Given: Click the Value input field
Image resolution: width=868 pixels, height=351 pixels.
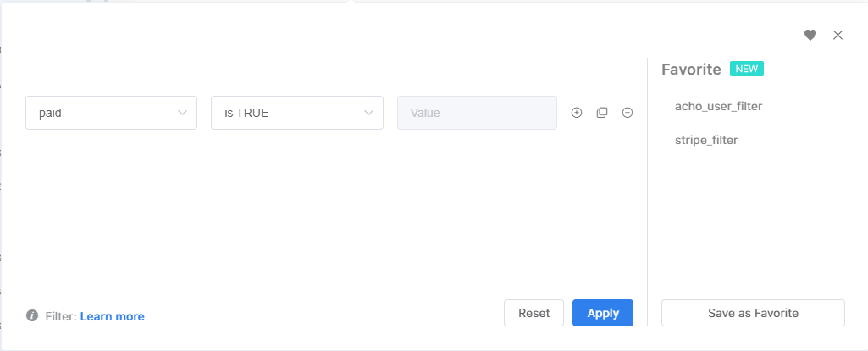Looking at the screenshot, I should pyautogui.click(x=477, y=113).
